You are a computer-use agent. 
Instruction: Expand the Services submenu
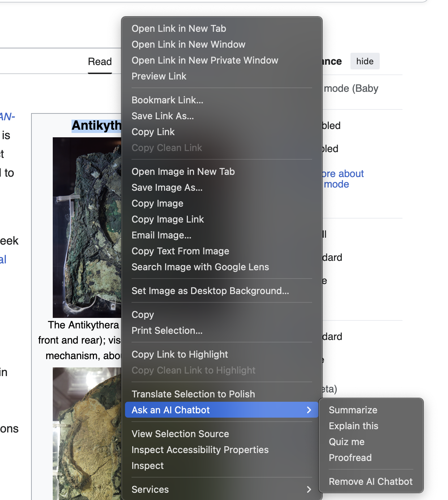[x=150, y=490]
